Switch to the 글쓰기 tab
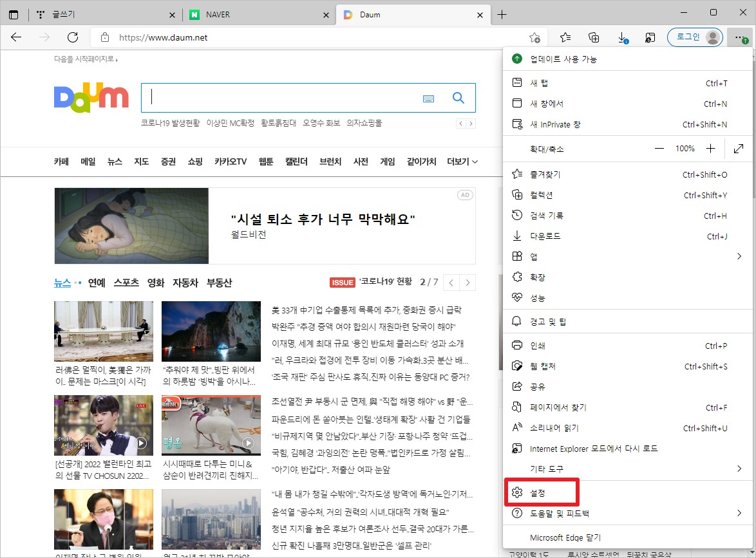Image resolution: width=756 pixels, height=558 pixels. coord(104,14)
